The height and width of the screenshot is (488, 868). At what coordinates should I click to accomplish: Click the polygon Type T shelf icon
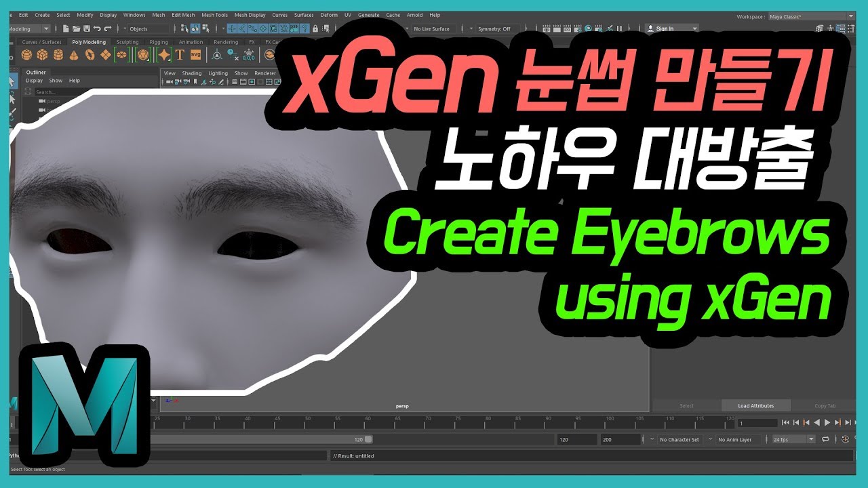click(180, 55)
